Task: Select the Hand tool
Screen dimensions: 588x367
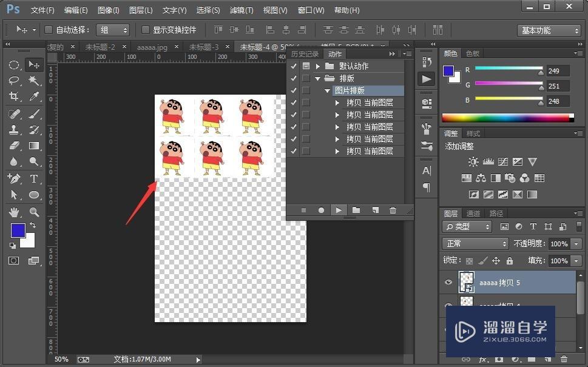Action: [x=14, y=212]
